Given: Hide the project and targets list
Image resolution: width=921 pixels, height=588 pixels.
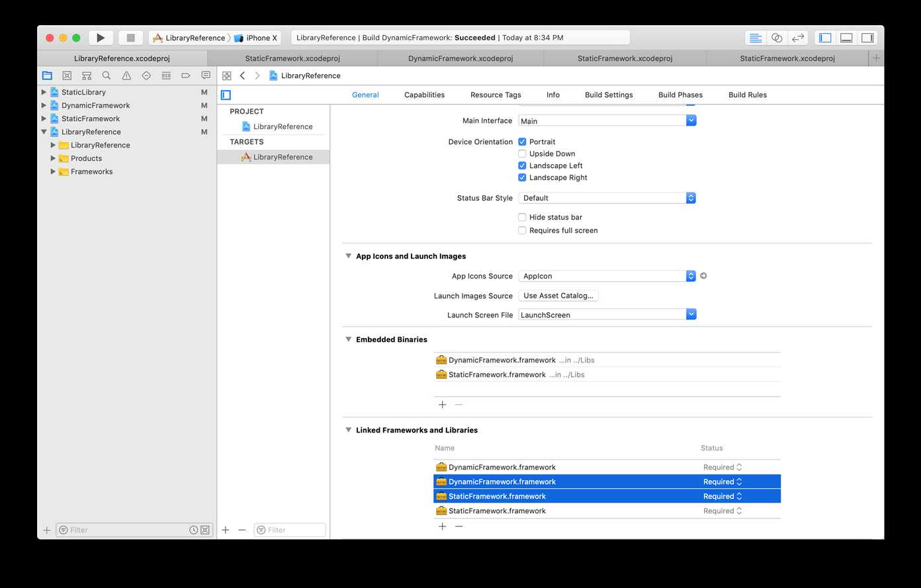Looking at the screenshot, I should pyautogui.click(x=226, y=95).
